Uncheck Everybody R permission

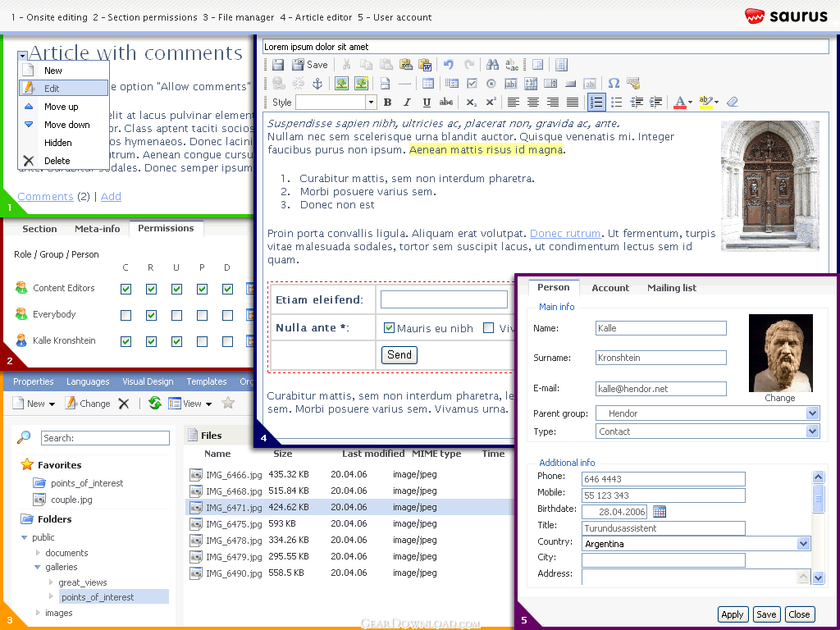[x=151, y=316]
